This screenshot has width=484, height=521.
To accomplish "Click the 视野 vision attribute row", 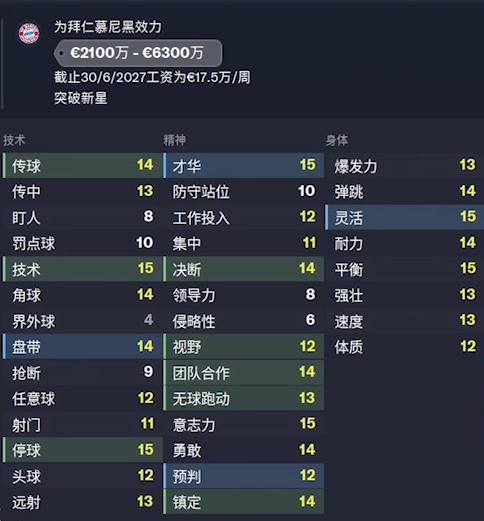I will 243,347.
